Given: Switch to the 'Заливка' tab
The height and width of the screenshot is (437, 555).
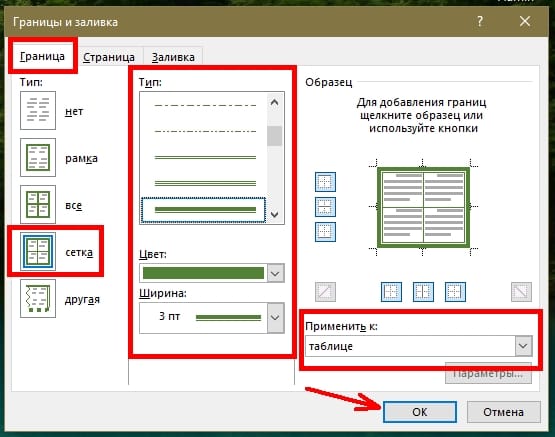Looking at the screenshot, I should click(173, 57).
